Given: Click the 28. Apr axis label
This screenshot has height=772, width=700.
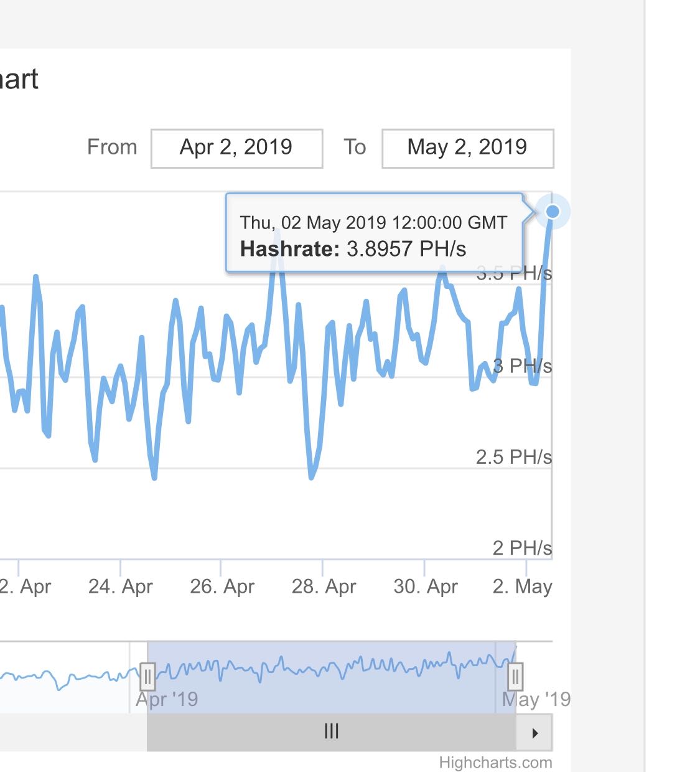Looking at the screenshot, I should point(323,585).
